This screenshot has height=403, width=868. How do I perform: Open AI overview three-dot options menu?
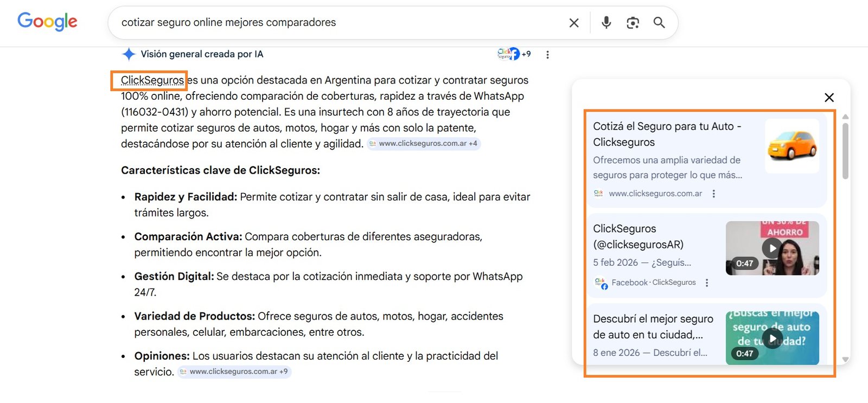tap(547, 55)
